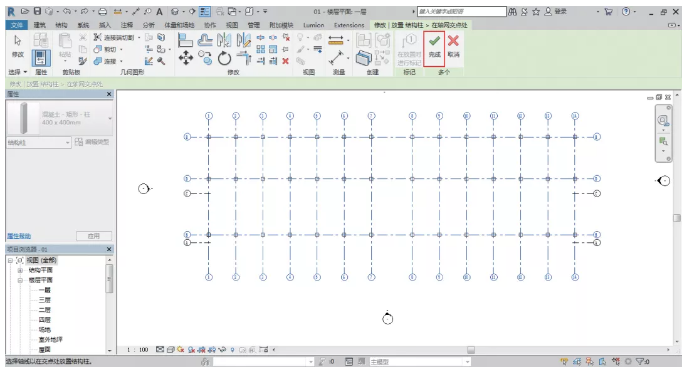Click the red Delete X in Modify panel
The width and height of the screenshot is (690, 370).
(285, 61)
